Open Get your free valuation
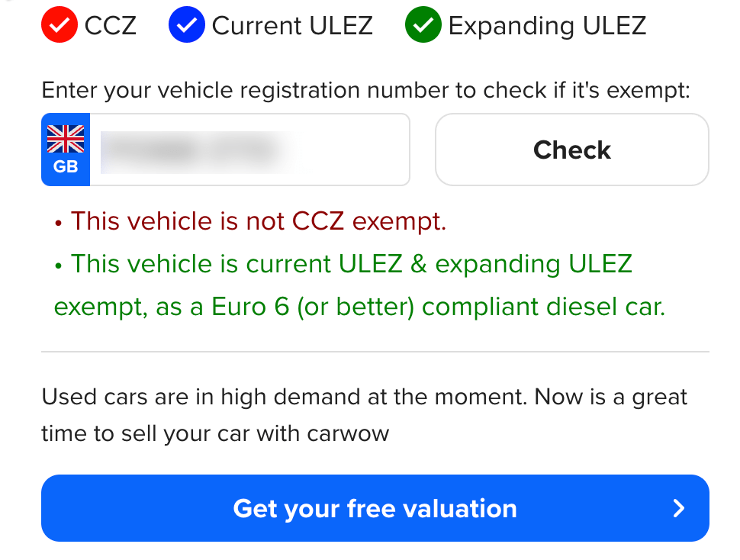740x560 pixels. coord(375,508)
